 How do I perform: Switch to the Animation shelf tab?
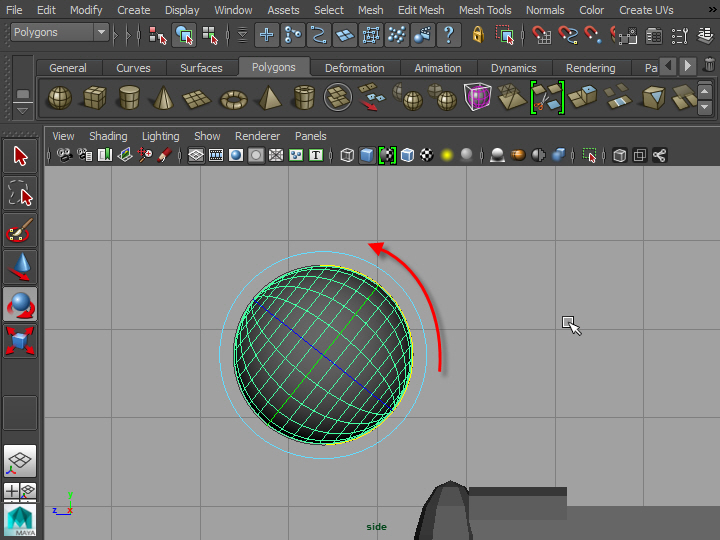pyautogui.click(x=438, y=68)
